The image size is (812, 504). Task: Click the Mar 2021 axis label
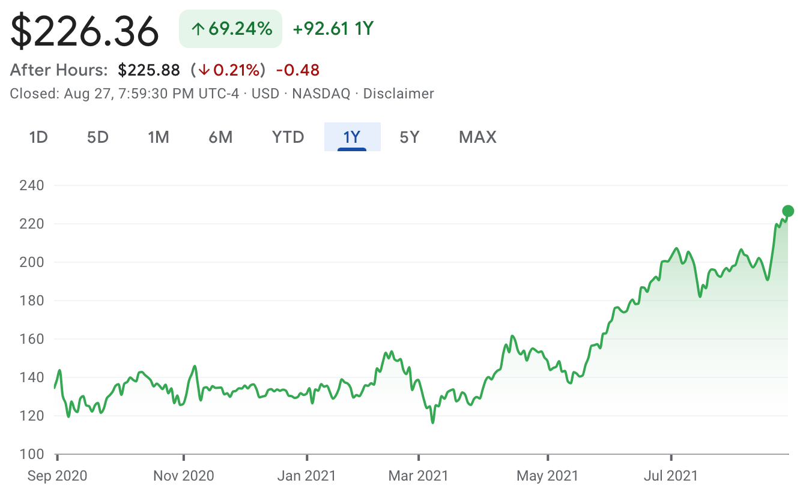(x=419, y=476)
